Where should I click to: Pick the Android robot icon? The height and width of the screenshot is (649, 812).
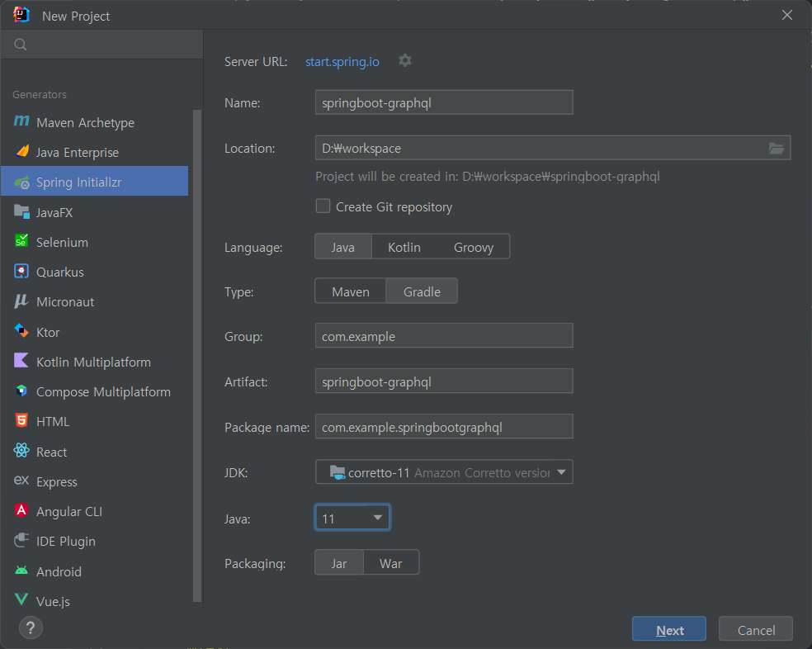point(21,571)
